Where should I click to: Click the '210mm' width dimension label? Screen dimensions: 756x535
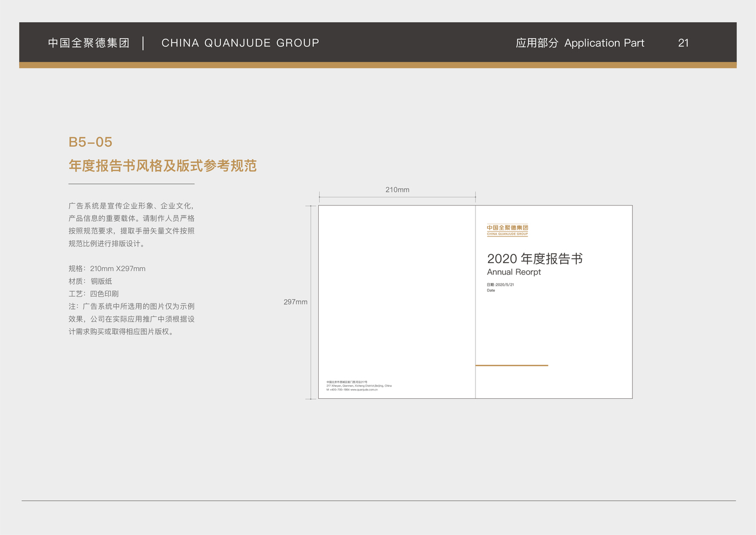(x=397, y=189)
